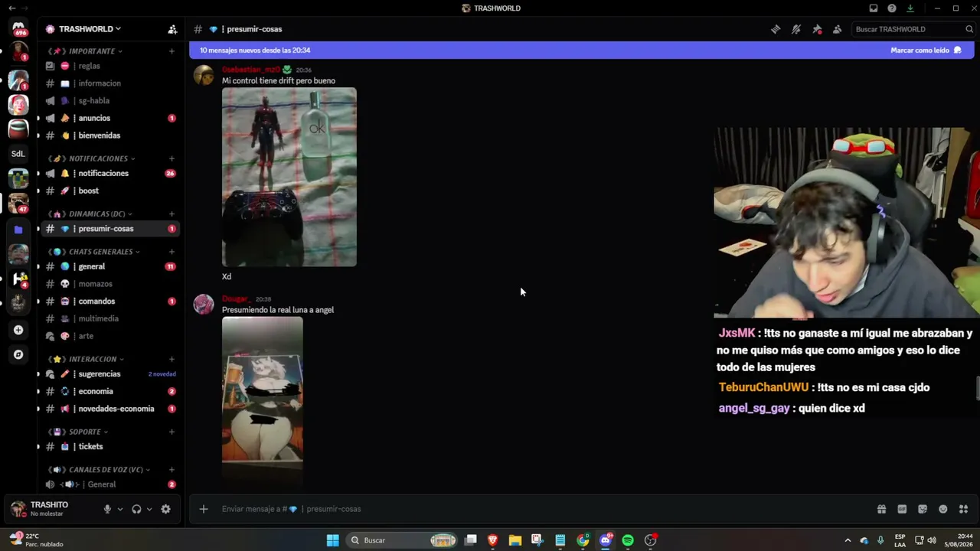Click Dougar_'s avatar next to message
This screenshot has height=551, width=980.
tap(204, 305)
